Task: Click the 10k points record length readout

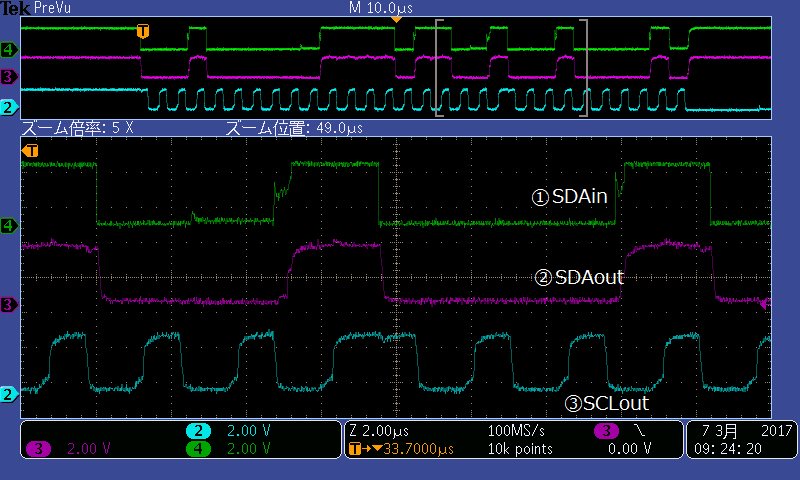Action: coord(520,449)
